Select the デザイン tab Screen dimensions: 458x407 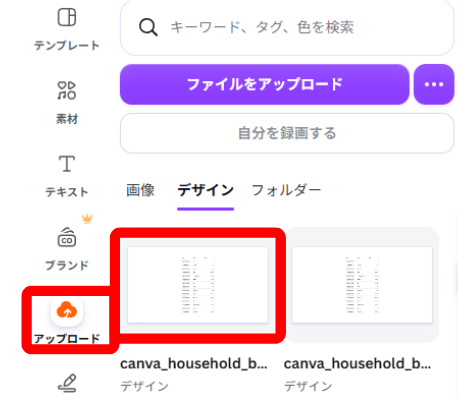pos(205,190)
